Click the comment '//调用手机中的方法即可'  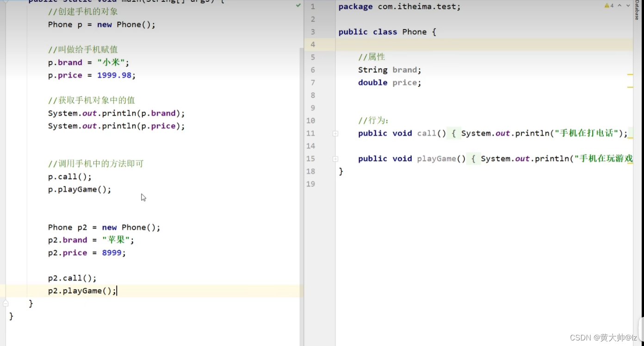[96, 164]
